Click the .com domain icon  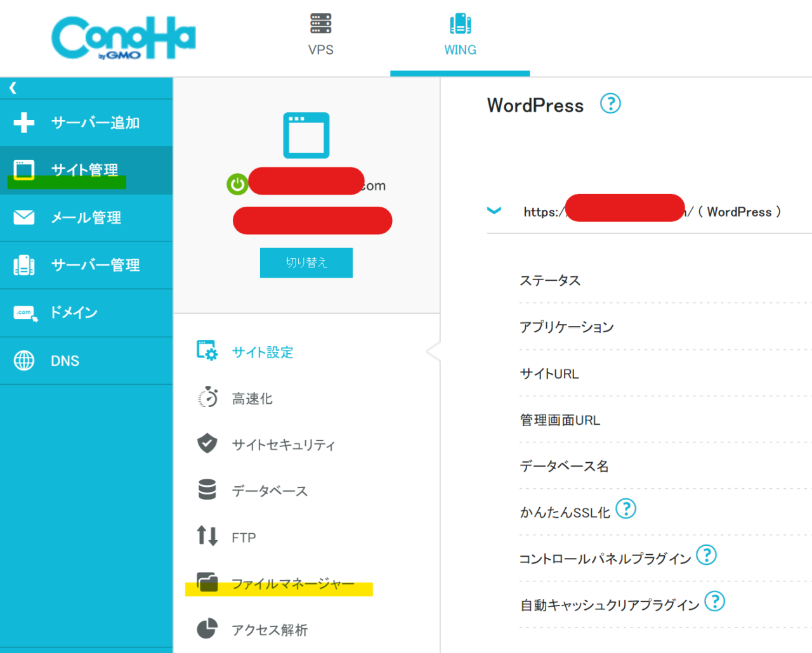[25, 313]
